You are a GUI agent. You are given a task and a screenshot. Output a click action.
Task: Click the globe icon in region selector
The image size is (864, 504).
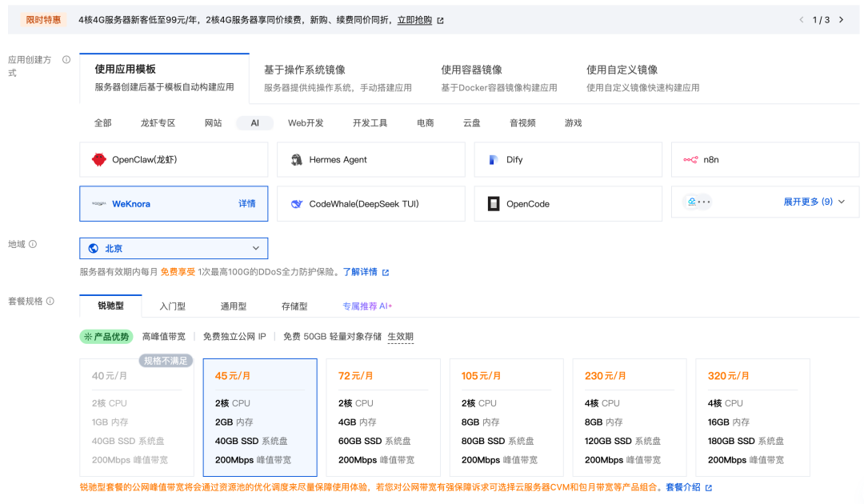click(94, 249)
